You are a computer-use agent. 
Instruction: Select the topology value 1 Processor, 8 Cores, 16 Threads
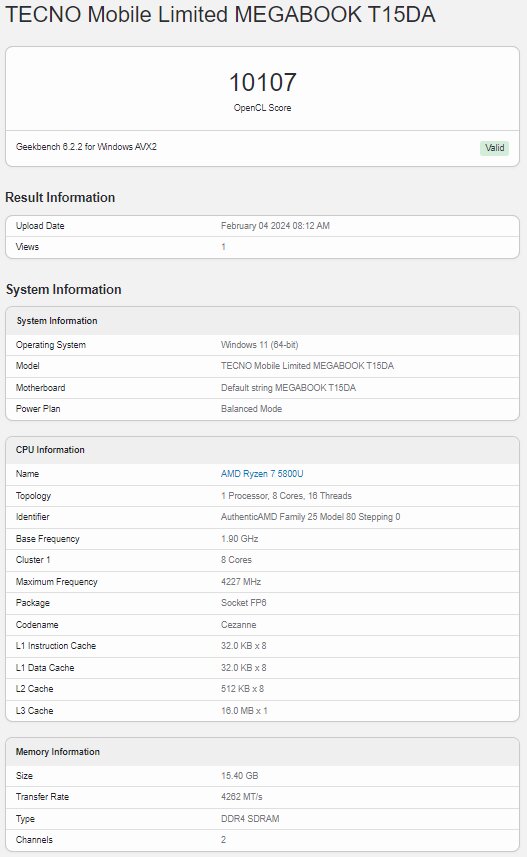click(286, 496)
